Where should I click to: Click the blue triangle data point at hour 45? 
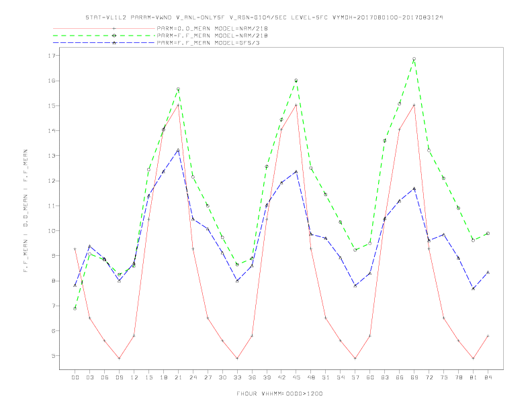pos(296,172)
